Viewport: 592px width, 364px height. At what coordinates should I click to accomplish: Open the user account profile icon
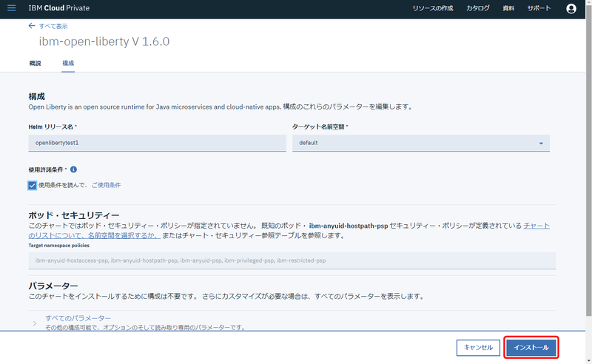tap(571, 8)
